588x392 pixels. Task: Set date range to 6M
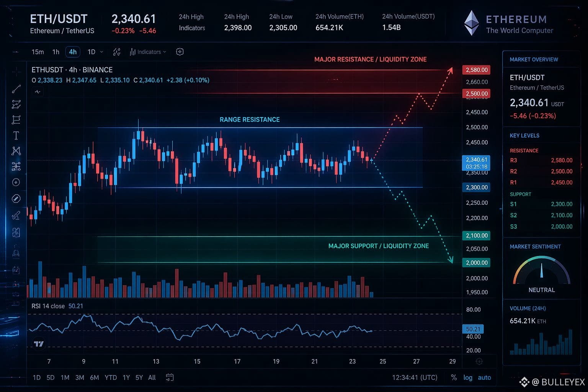click(x=95, y=377)
